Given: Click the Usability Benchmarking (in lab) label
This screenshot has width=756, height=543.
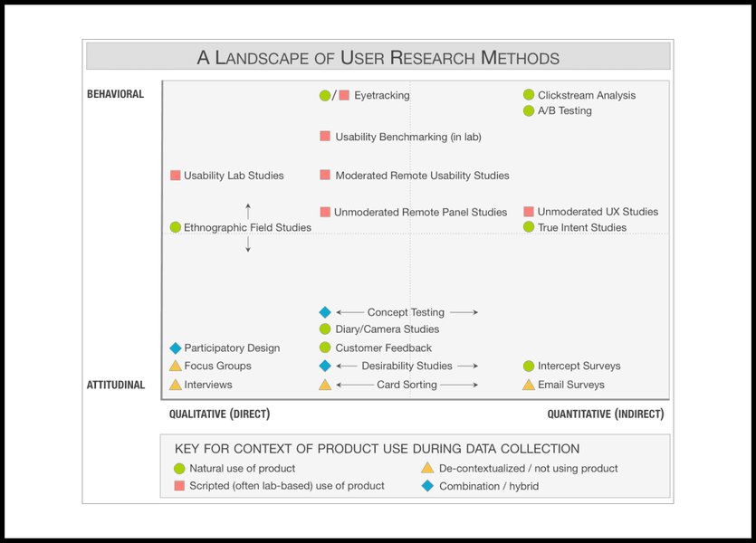Looking at the screenshot, I should (x=408, y=137).
